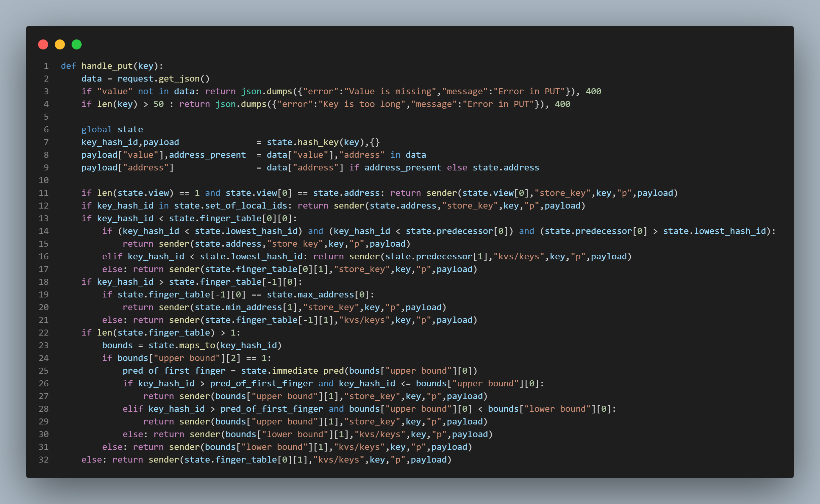The height and width of the screenshot is (504, 820).
Task: Click payload["address"] at start of line 9
Action: coord(127,167)
